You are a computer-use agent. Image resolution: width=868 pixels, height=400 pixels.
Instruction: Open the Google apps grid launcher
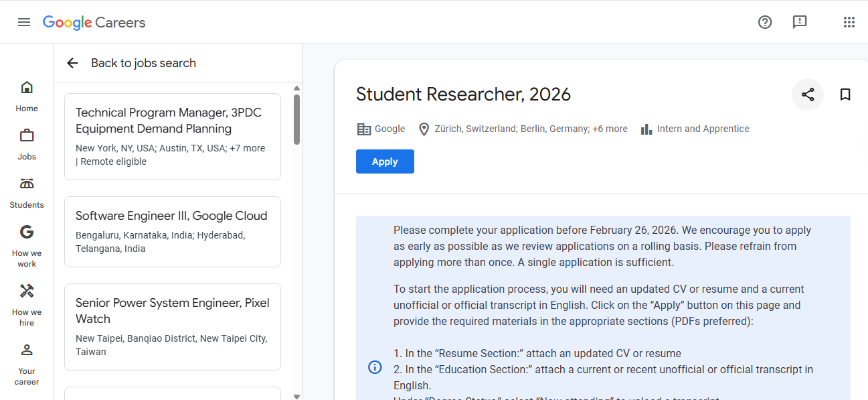coord(849,22)
